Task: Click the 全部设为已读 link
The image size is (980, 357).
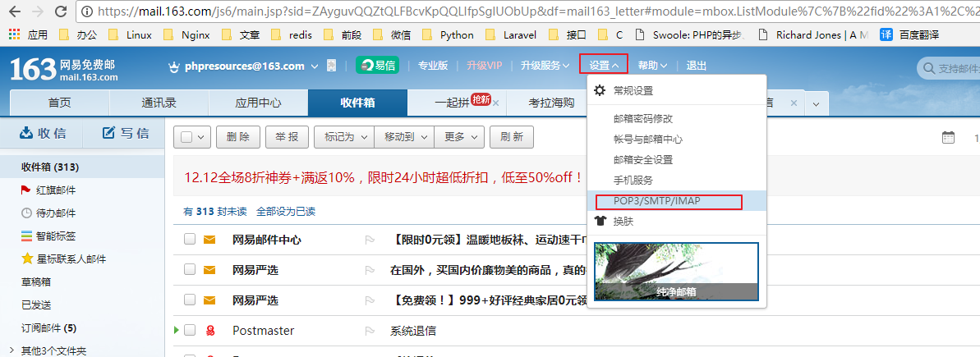Action: [285, 212]
